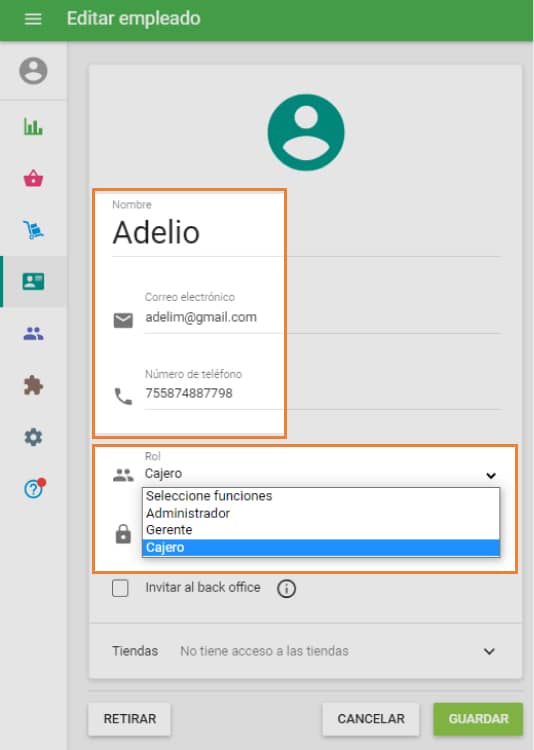The width and height of the screenshot is (534, 750).
Task: Pick the highlighted Cajero option
Action: pos(321,547)
